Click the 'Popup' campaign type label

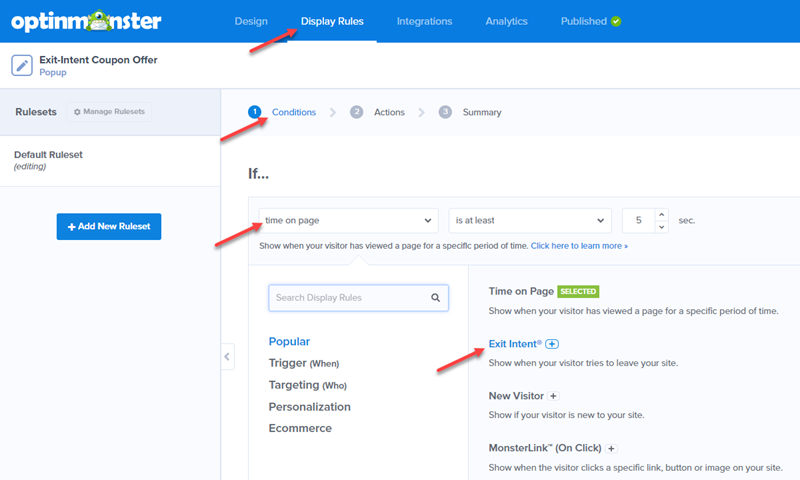point(53,72)
